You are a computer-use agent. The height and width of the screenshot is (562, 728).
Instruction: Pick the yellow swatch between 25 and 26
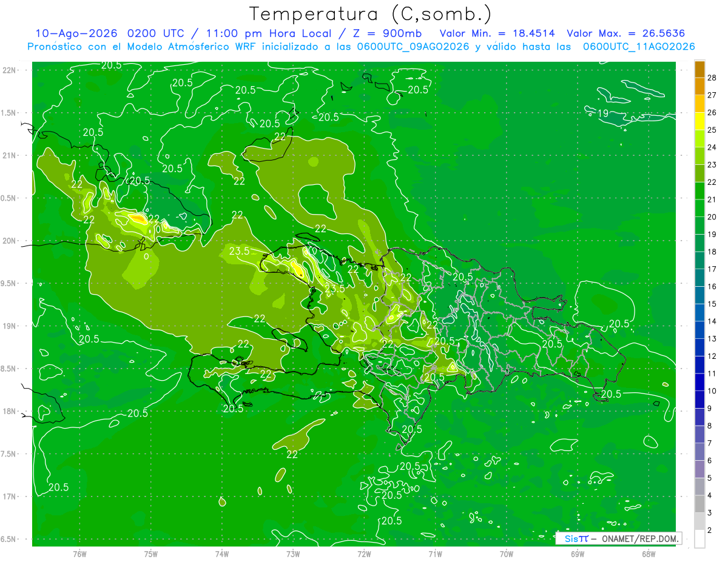(699, 121)
